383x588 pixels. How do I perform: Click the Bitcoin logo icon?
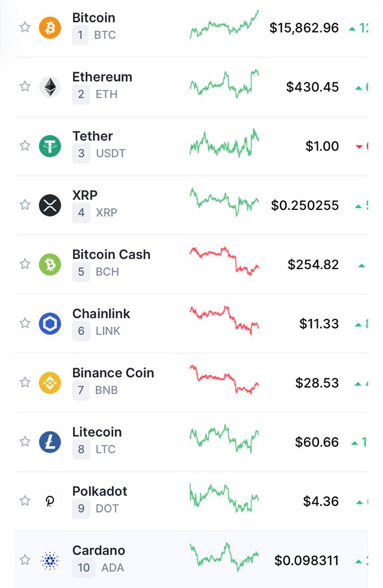coord(50,26)
